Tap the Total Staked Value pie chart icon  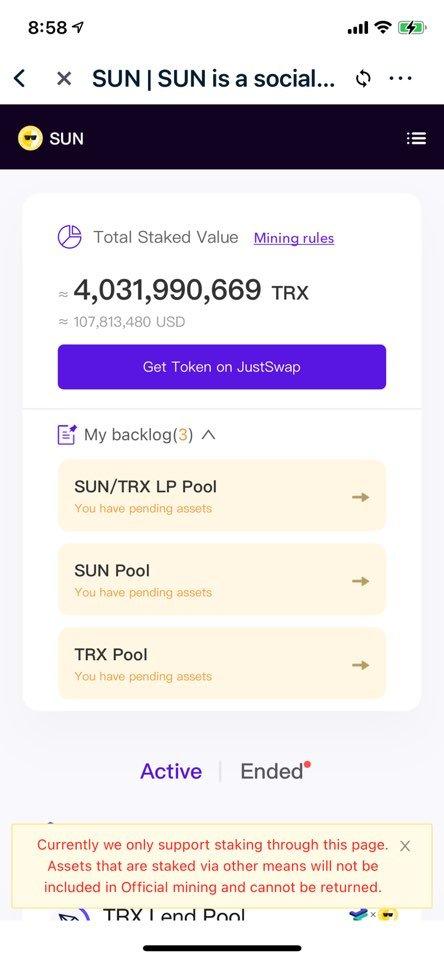coord(69,237)
